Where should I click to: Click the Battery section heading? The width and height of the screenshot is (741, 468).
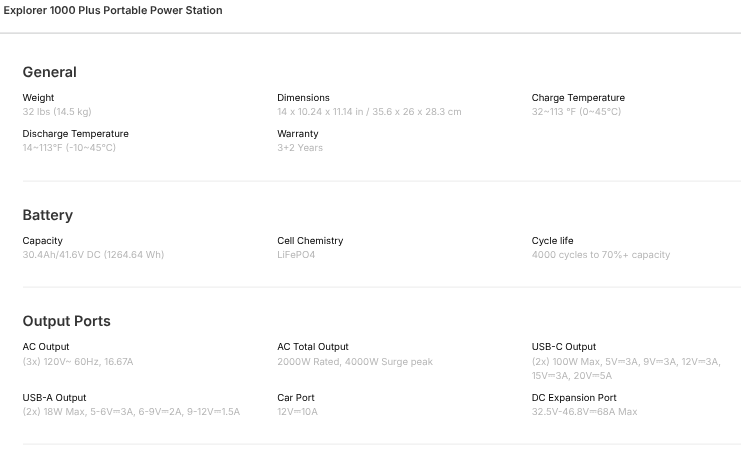(47, 215)
